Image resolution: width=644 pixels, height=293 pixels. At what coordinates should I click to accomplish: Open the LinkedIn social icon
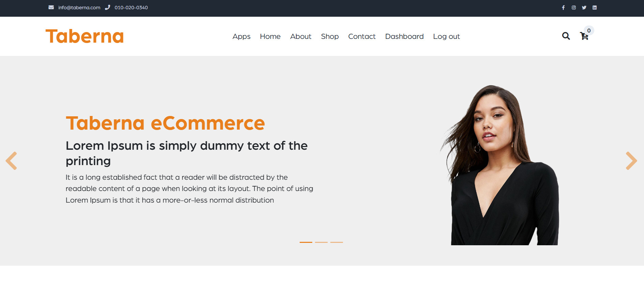click(595, 8)
